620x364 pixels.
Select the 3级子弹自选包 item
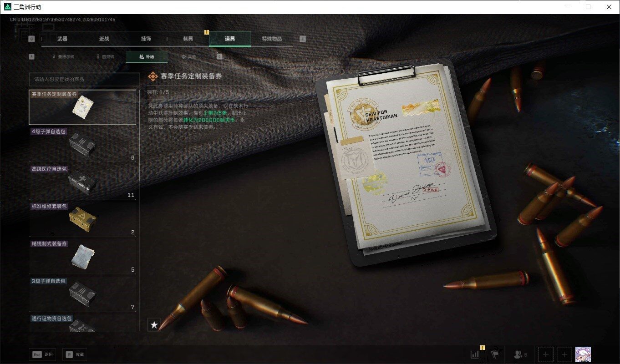point(82,294)
